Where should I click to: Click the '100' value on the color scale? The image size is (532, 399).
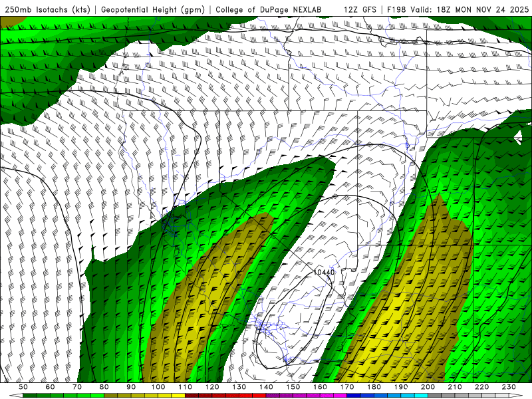click(158, 387)
